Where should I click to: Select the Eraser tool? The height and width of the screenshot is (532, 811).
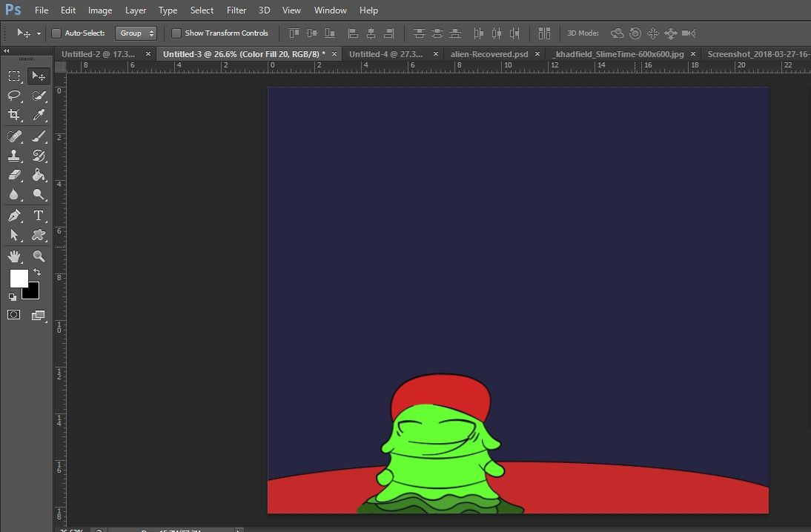[14, 175]
